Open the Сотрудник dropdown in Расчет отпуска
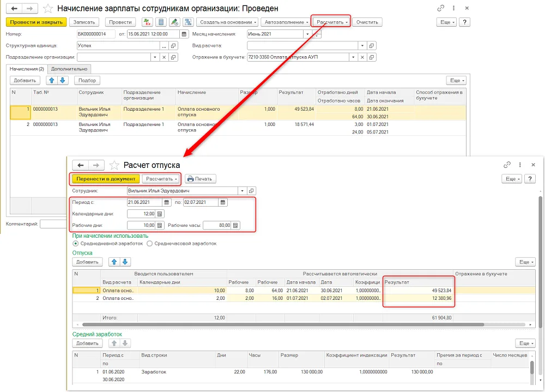 [x=243, y=191]
